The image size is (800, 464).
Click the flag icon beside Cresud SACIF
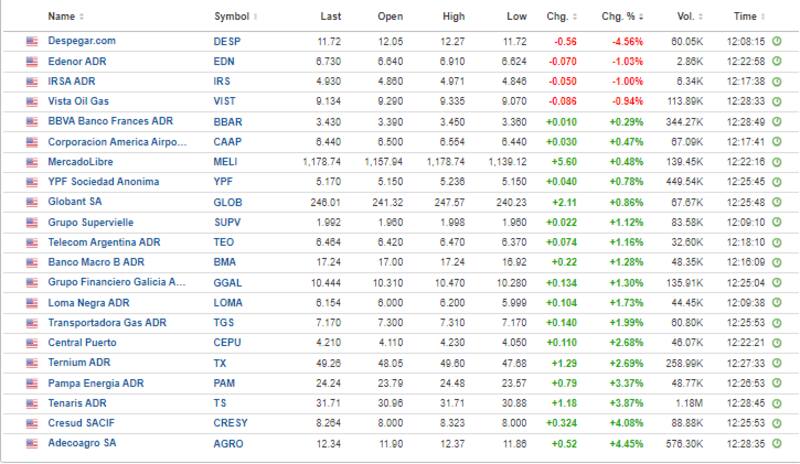click(32, 423)
